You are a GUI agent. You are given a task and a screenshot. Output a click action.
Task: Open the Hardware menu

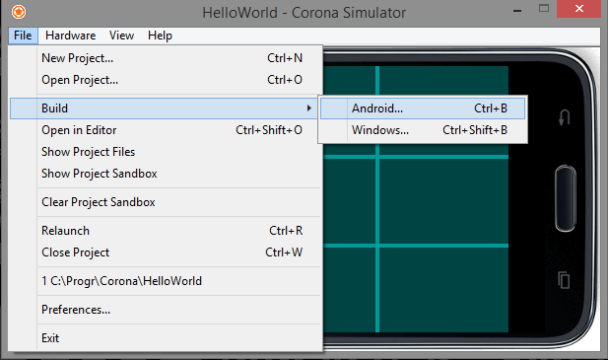71,36
